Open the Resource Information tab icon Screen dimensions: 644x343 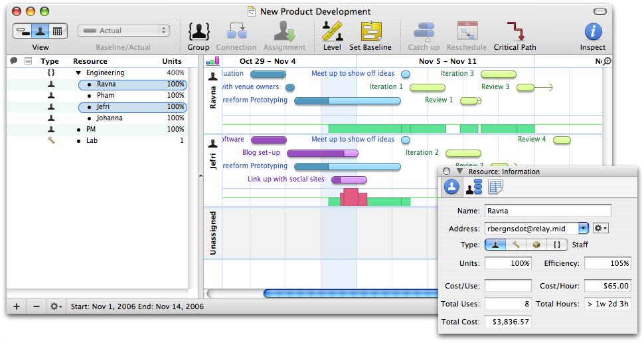click(451, 187)
